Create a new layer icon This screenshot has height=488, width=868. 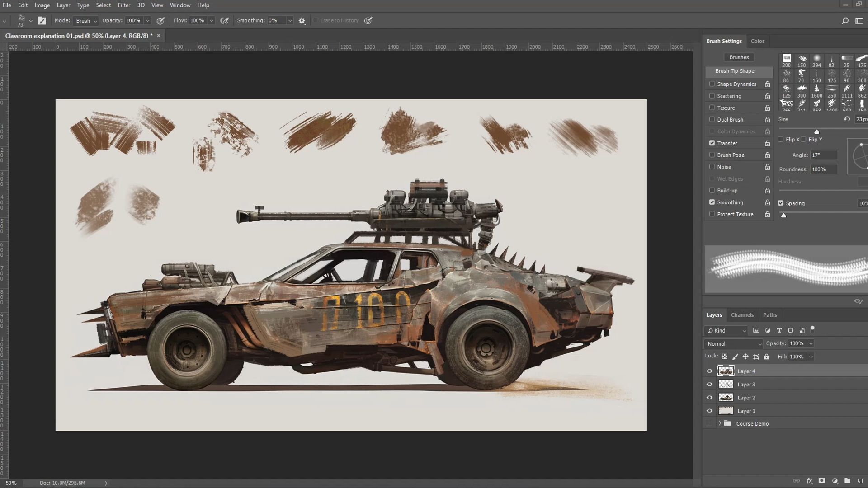pyautogui.click(x=860, y=481)
